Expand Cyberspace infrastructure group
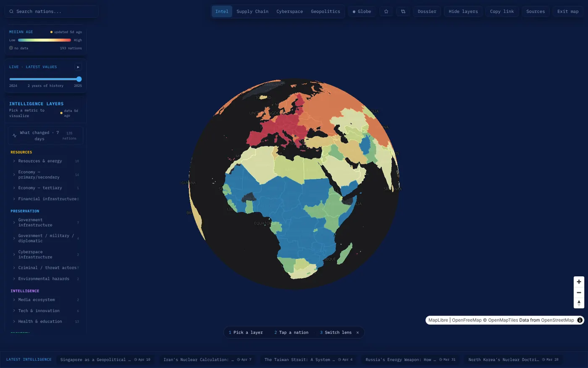The image size is (588, 368). tap(45, 254)
